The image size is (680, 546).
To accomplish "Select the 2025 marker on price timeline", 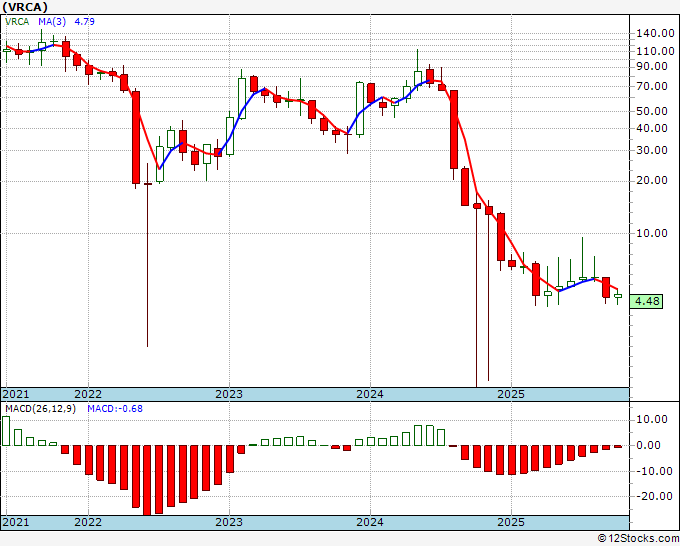I will 511,394.
